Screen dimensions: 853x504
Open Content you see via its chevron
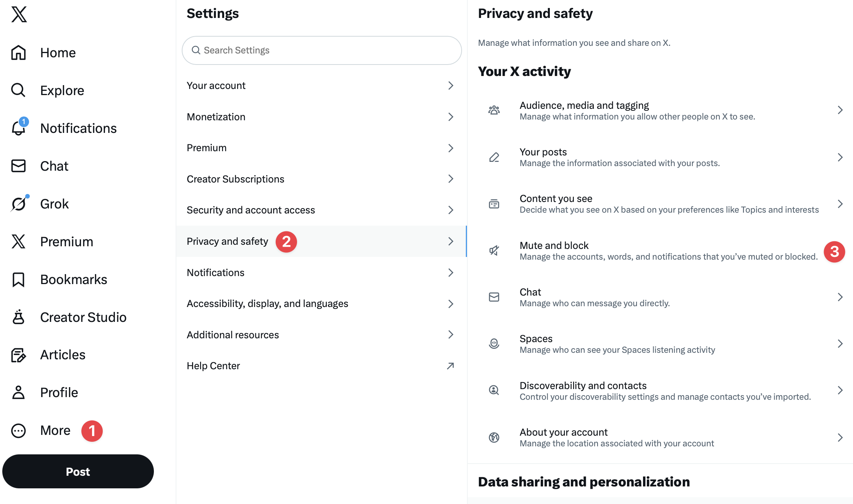(840, 204)
